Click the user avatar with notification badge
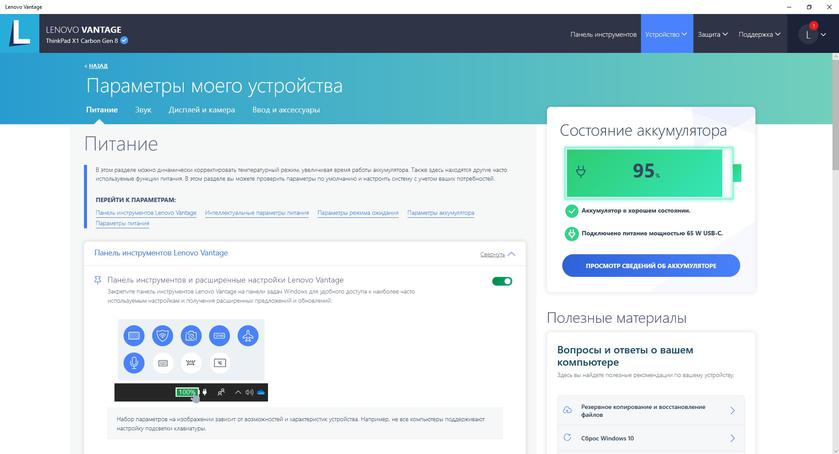The image size is (839, 454). [809, 34]
